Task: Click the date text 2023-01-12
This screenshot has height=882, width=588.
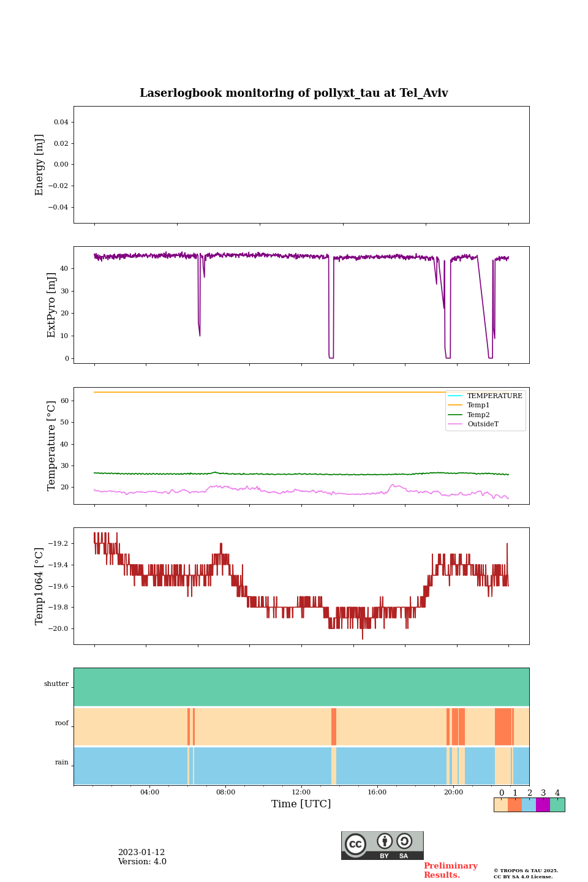Action: click(x=141, y=853)
